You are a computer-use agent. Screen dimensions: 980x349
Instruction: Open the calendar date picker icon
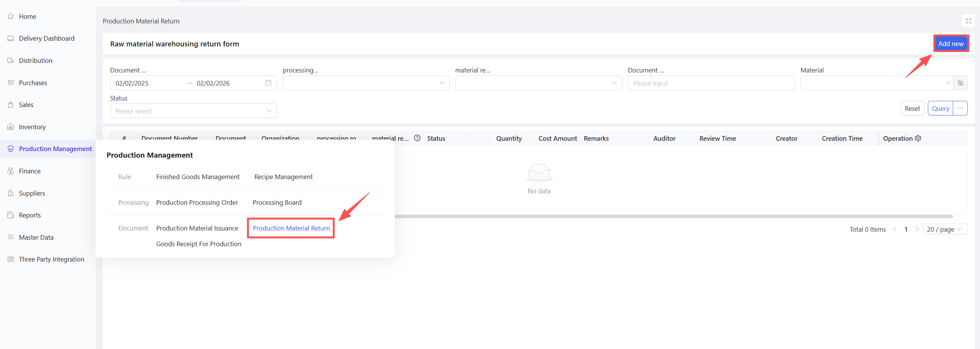268,83
